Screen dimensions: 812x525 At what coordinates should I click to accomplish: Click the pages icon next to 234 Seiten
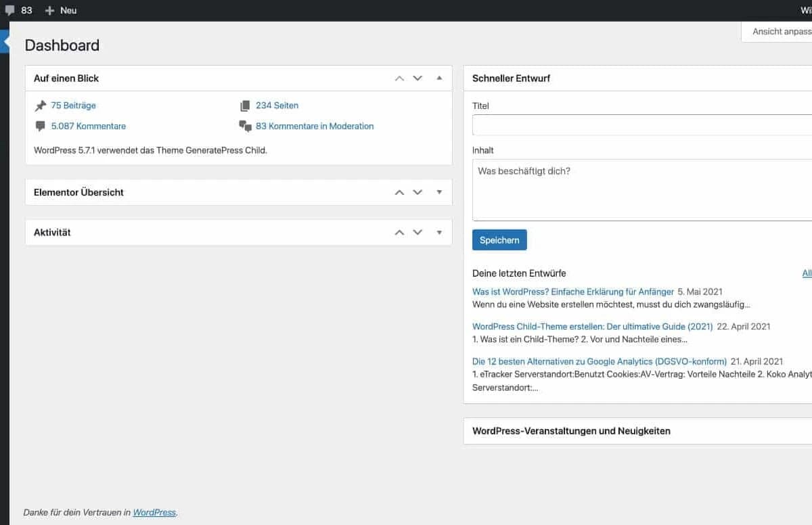(x=244, y=105)
